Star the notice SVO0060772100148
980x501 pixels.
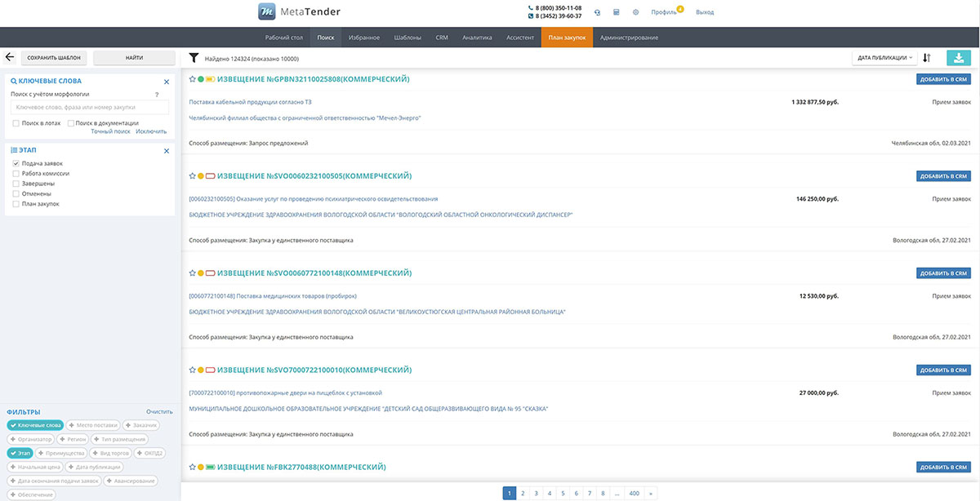click(192, 273)
